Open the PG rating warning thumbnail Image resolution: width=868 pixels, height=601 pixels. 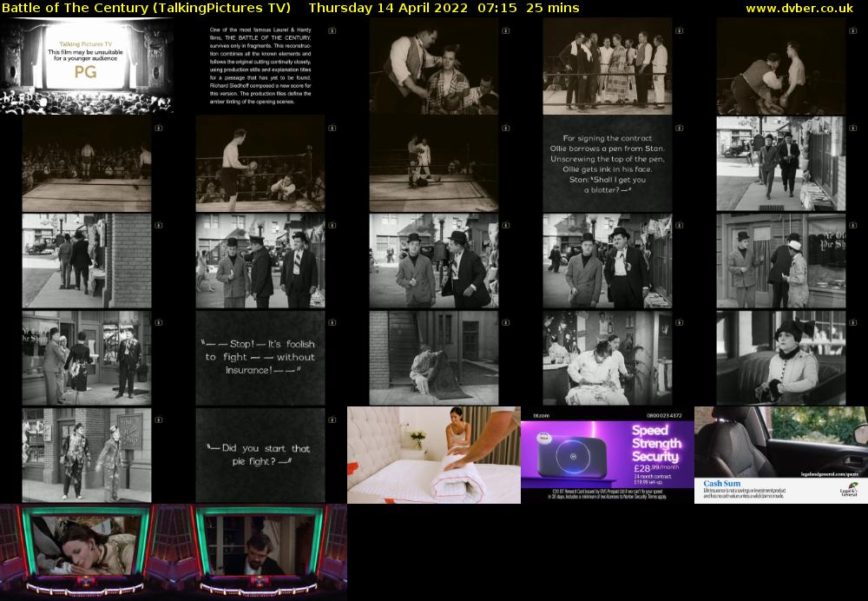(x=86, y=66)
